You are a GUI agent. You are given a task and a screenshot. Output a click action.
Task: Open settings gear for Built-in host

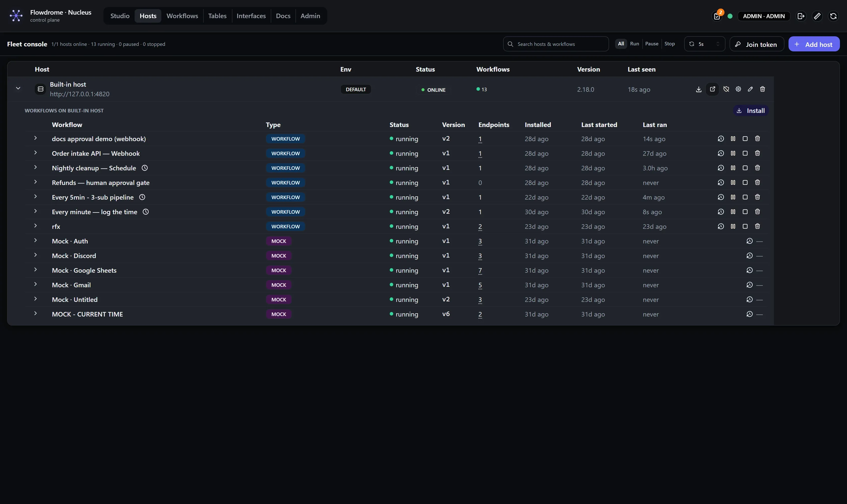click(738, 89)
